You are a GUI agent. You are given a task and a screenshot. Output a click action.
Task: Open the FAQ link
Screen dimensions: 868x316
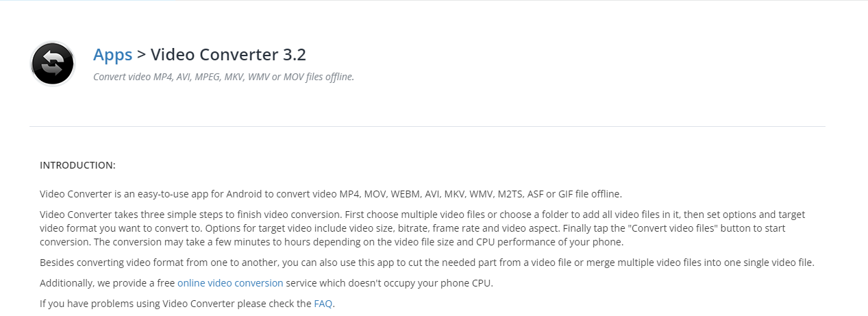[x=323, y=303]
